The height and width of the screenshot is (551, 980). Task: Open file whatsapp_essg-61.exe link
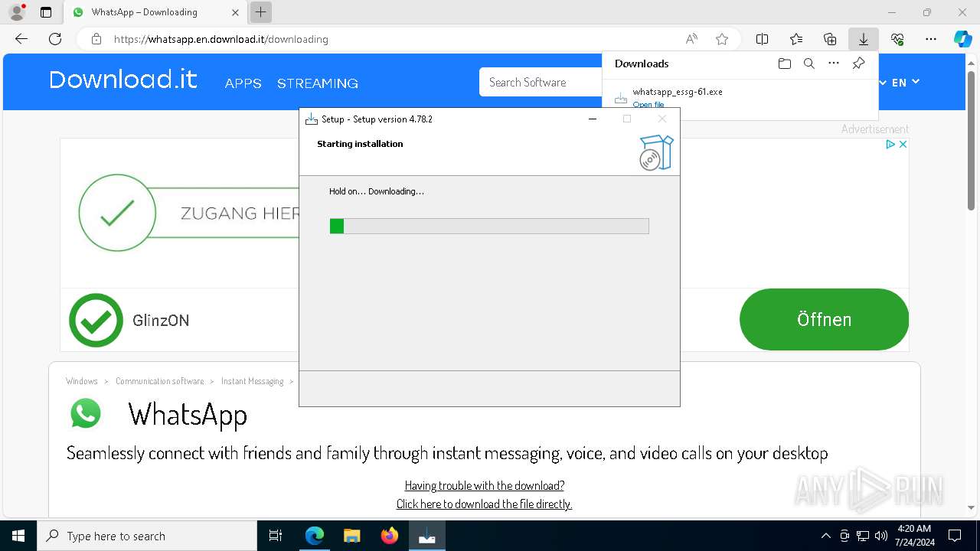coord(648,105)
